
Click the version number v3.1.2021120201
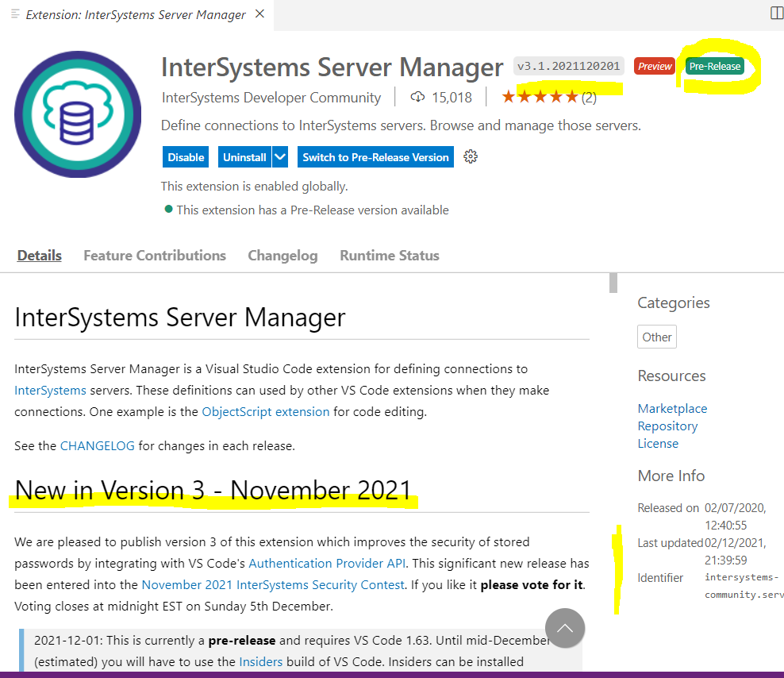(568, 66)
